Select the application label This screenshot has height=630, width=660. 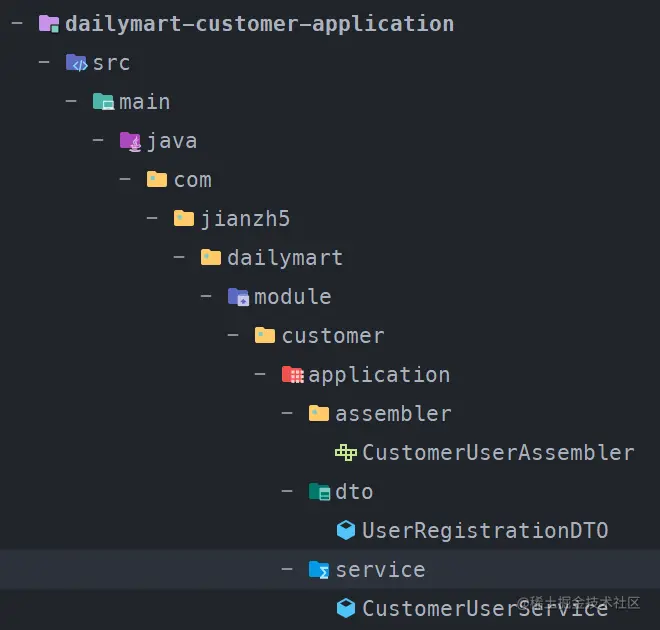tap(379, 375)
